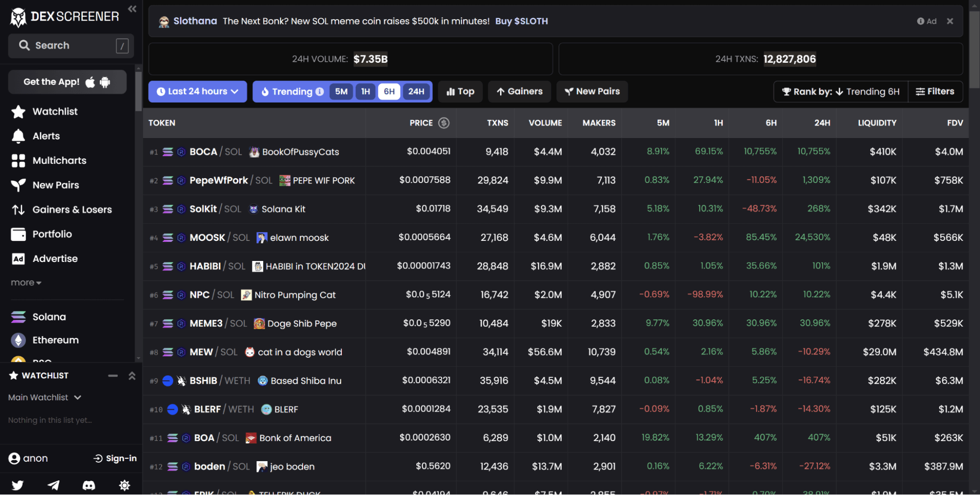Minimize the Watchlist panel
This screenshot has width=980, height=495.
click(x=113, y=376)
